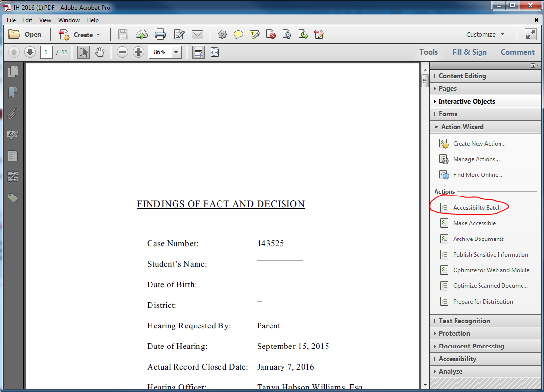Toggle the Comment pane
The image size is (544, 392).
pyautogui.click(x=518, y=52)
